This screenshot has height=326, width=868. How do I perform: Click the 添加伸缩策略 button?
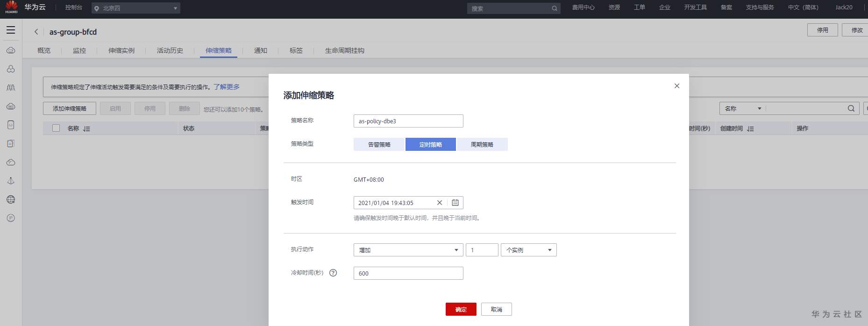pyautogui.click(x=70, y=108)
